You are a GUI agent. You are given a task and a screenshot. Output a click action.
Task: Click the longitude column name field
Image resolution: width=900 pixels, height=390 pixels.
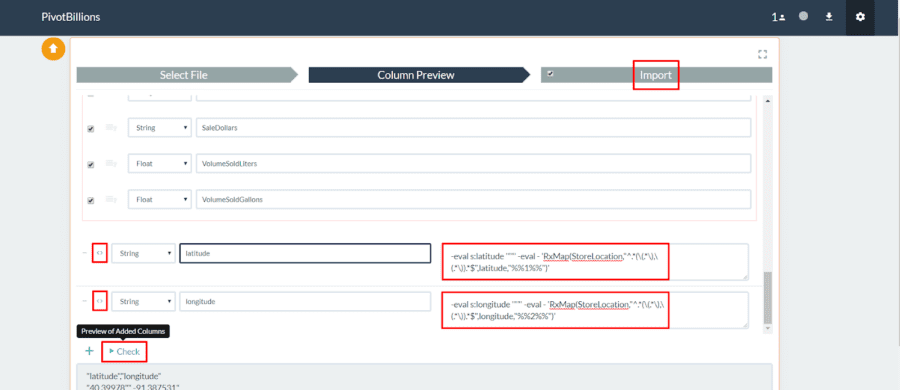[305, 301]
